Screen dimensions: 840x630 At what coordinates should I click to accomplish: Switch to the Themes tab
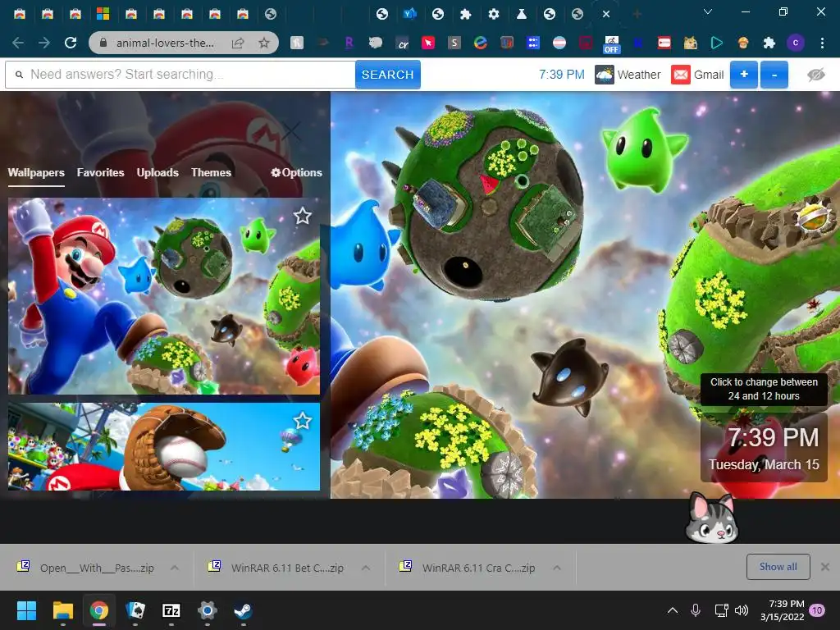click(211, 172)
